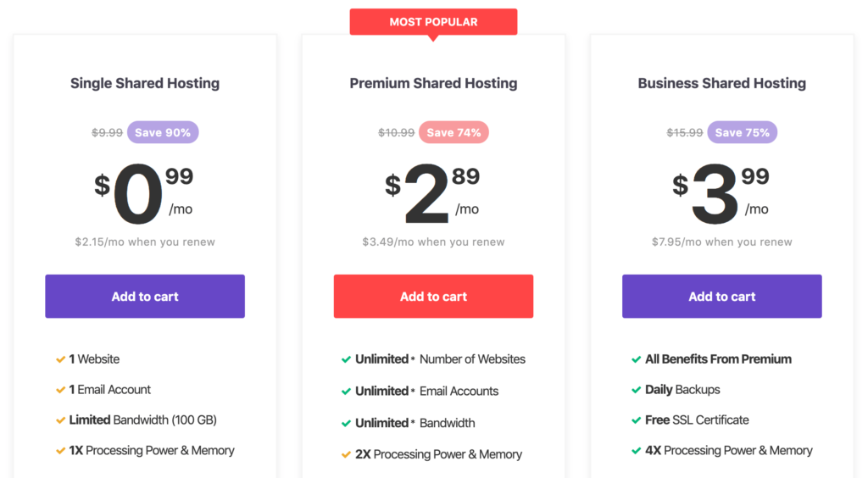This screenshot has height=478, width=868.
Task: Click the checkmark next to Free SSL Certificate
Action: click(x=636, y=420)
